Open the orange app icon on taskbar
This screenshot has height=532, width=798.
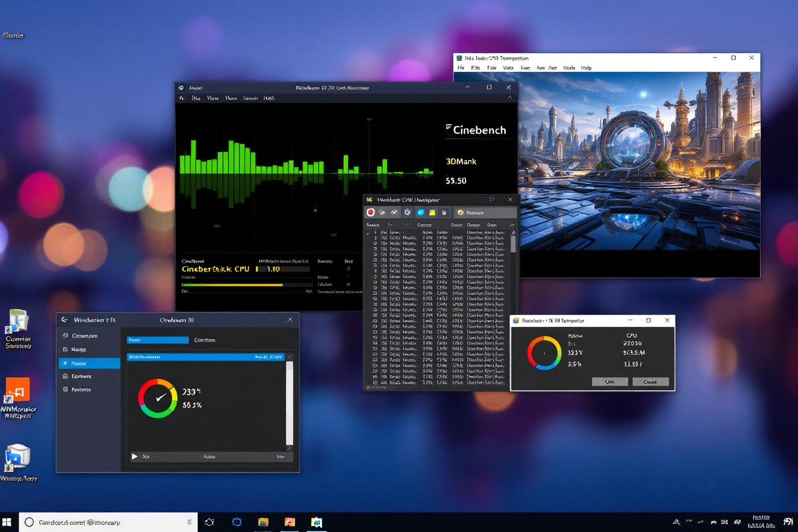(x=290, y=522)
